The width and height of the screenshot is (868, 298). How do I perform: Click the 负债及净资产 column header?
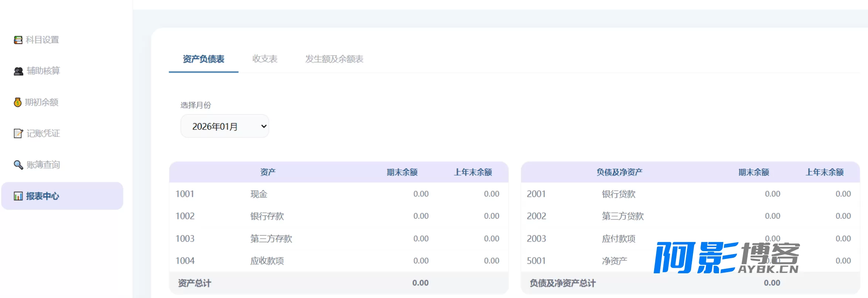619,172
